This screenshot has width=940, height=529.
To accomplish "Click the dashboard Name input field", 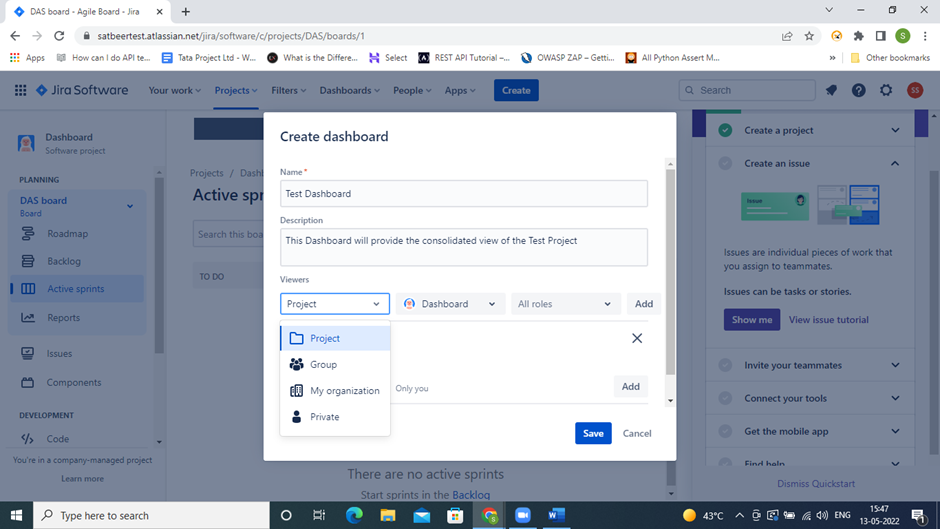I will [463, 194].
